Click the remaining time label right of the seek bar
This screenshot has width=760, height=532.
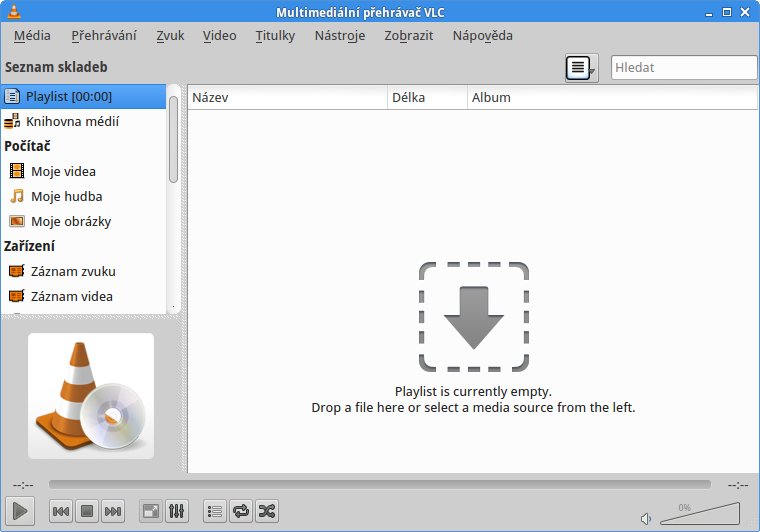pyautogui.click(x=738, y=485)
